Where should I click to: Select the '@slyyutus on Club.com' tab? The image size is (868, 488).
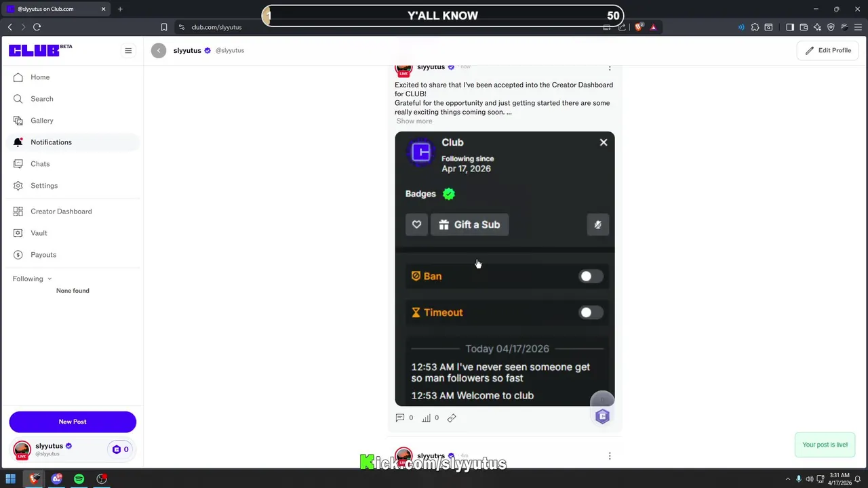click(x=56, y=9)
